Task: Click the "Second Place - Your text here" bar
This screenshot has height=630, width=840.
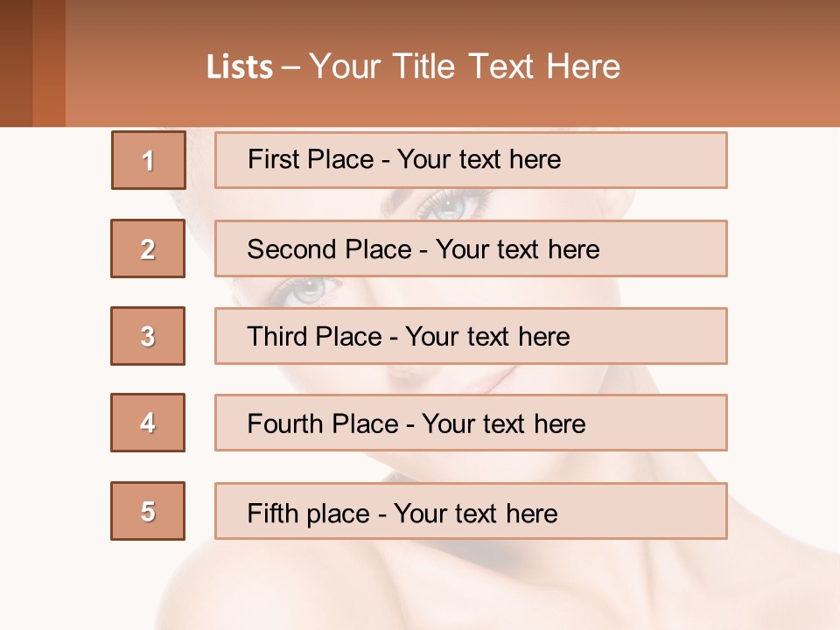Action: click(471, 248)
